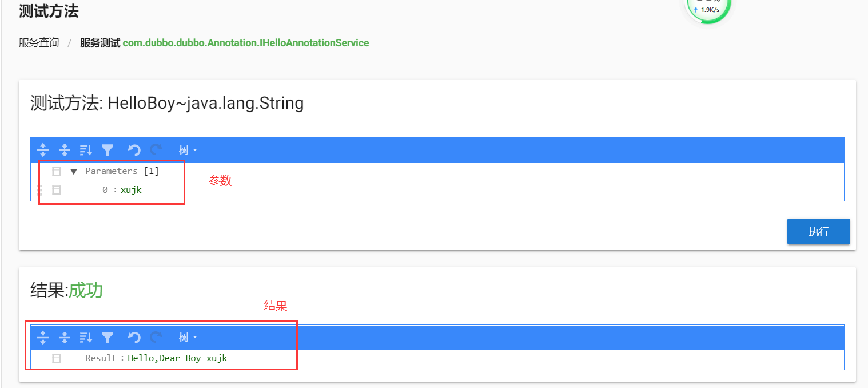Redo action in parameters editor

point(156,150)
